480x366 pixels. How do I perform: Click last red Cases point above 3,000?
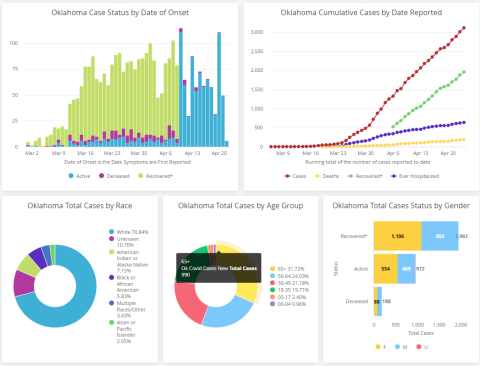point(464,28)
